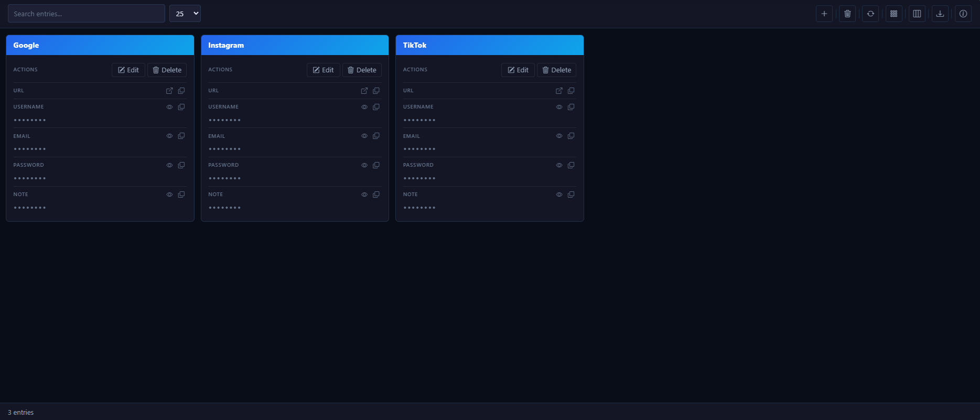Reveal the TikTok password
980x420 pixels.
click(559, 165)
